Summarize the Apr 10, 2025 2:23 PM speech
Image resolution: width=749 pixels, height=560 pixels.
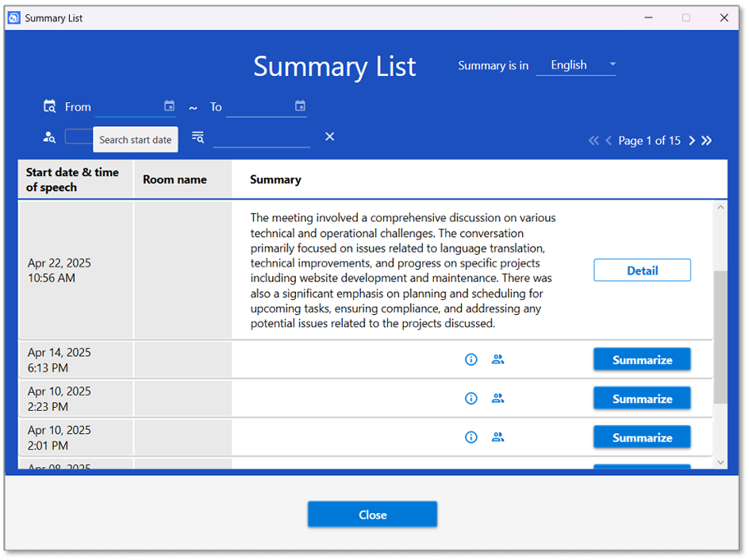[x=642, y=398]
